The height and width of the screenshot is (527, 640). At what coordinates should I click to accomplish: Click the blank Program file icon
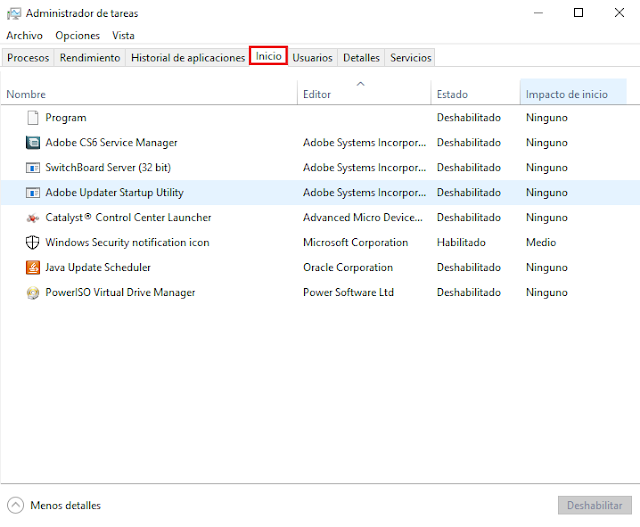[33, 118]
